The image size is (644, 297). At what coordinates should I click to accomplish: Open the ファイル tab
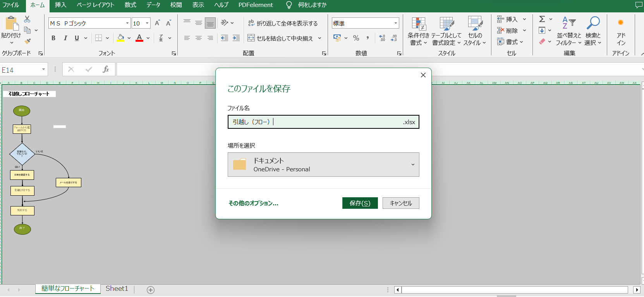(x=11, y=5)
